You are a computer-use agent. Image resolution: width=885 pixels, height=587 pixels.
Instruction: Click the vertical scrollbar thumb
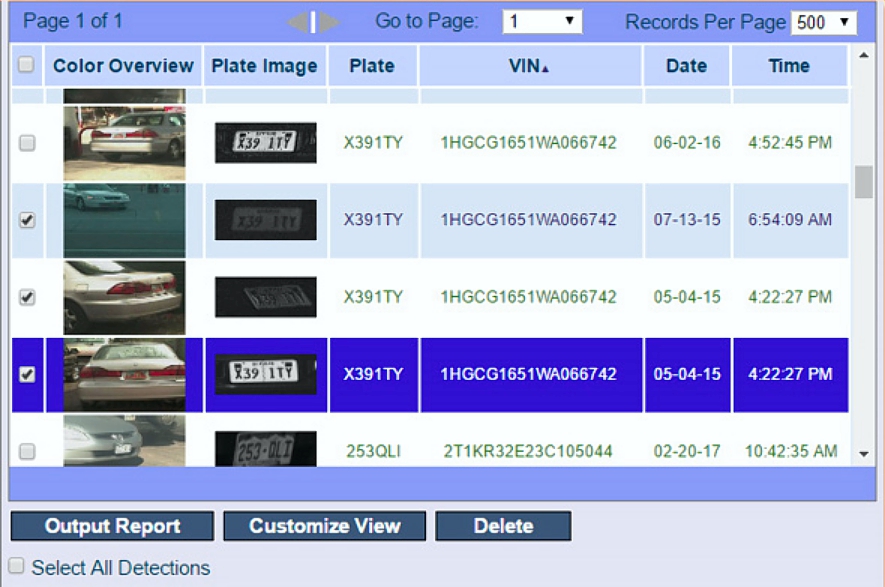click(x=864, y=182)
